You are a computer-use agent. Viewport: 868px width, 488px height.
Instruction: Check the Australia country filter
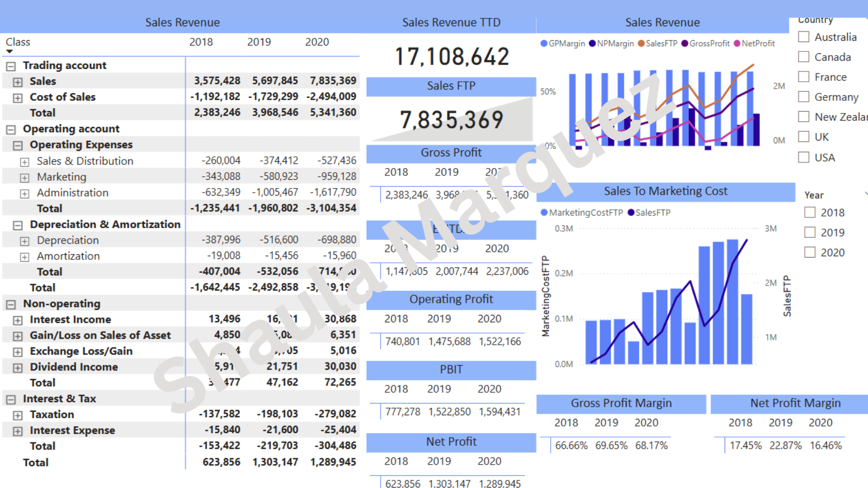click(803, 37)
